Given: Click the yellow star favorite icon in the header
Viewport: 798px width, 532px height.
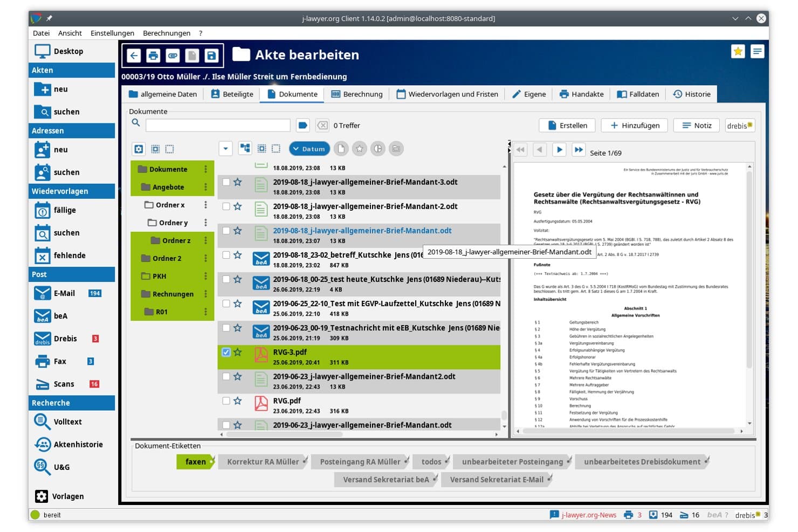Looking at the screenshot, I should point(738,51).
